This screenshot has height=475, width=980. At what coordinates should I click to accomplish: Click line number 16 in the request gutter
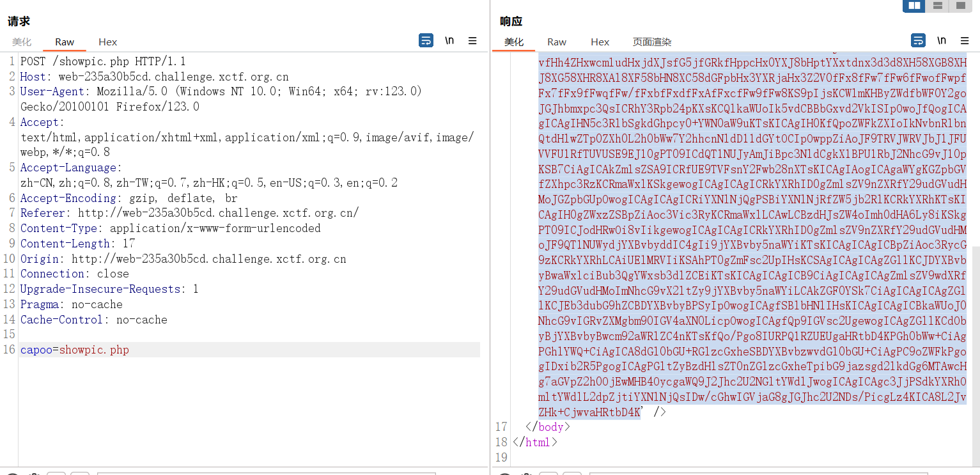click(9, 350)
